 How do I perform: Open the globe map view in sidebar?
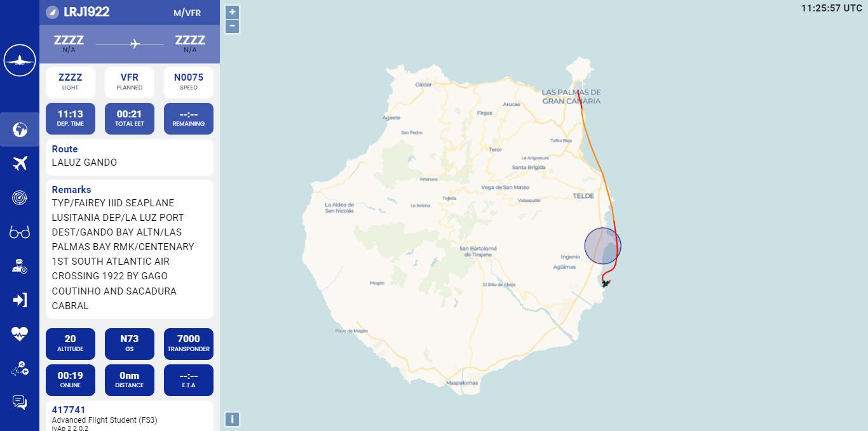(20, 129)
